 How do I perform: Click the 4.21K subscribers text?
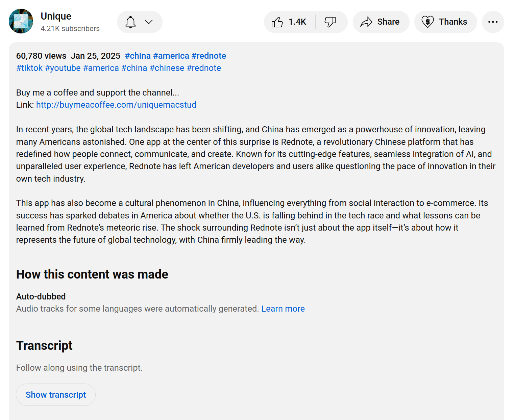(x=70, y=29)
